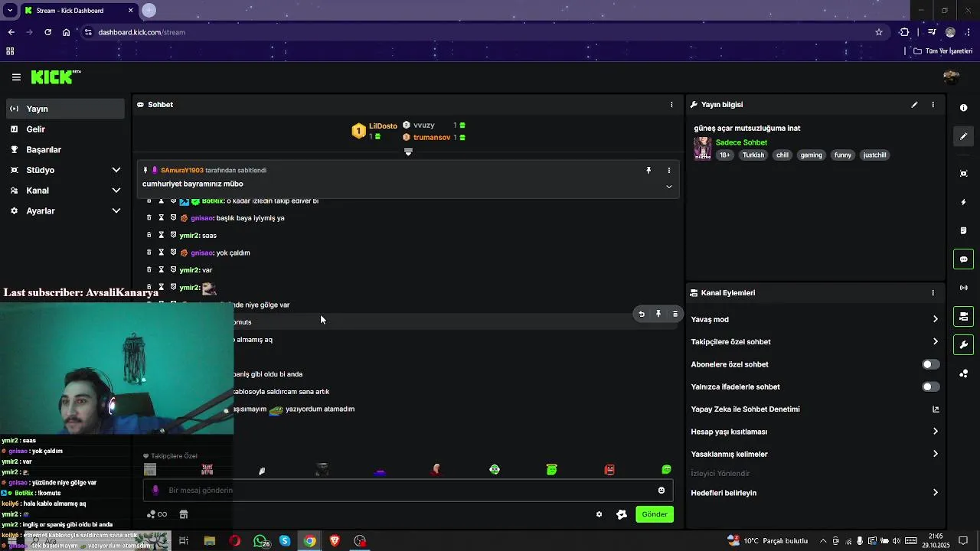Viewport: 980px width, 551px height.
Task: Click into the Bir mesaj gönderin field
Action: click(x=408, y=491)
